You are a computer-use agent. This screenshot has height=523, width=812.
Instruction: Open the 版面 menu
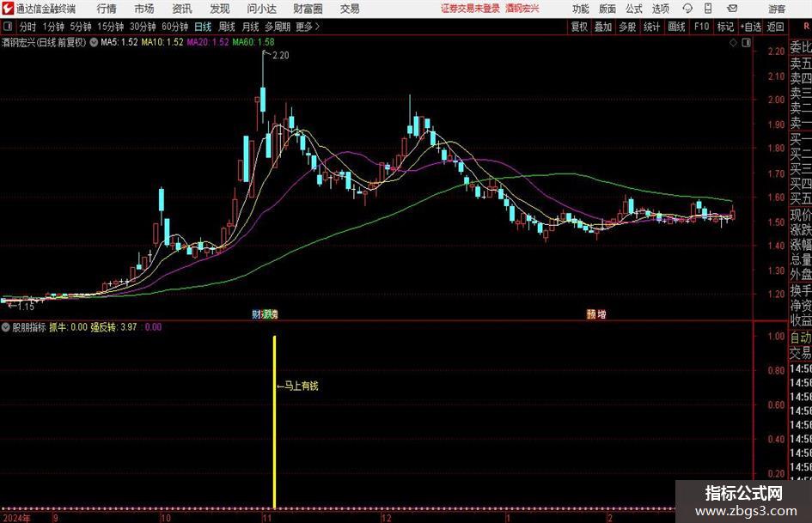pos(607,9)
